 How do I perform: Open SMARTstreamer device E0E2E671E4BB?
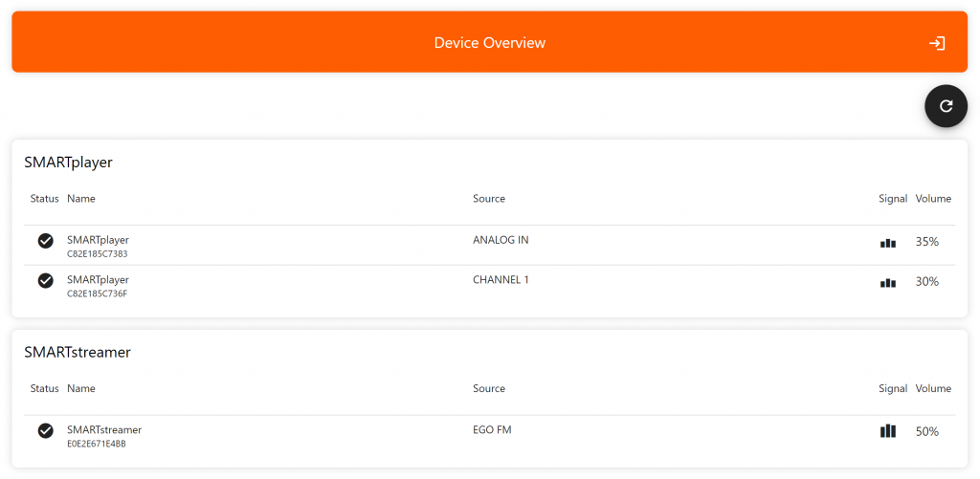click(x=97, y=444)
